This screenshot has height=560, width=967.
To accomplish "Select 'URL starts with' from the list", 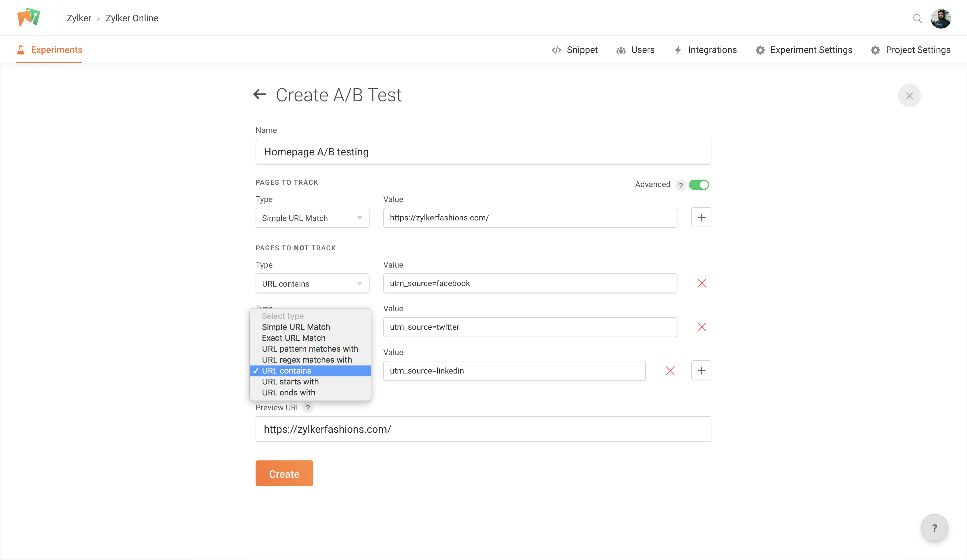I will click(x=290, y=382).
